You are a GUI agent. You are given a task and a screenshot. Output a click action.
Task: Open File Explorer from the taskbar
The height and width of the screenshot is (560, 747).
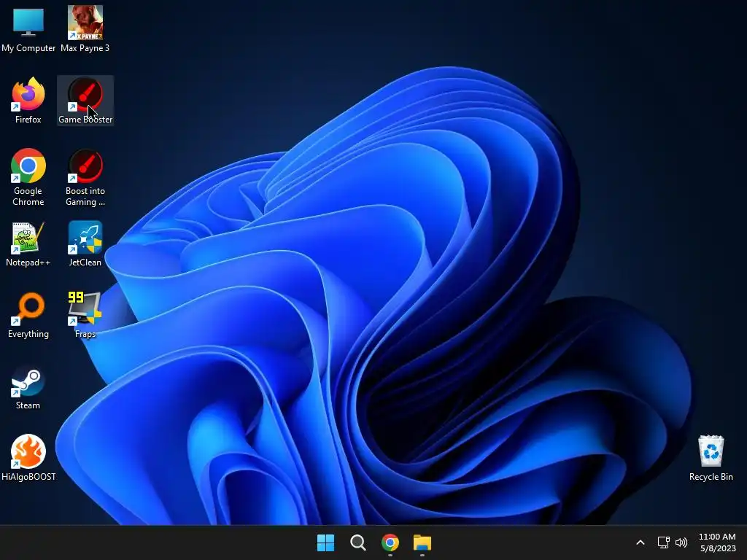422,542
